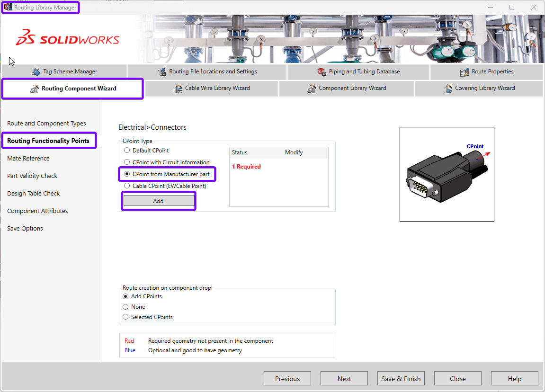Select the Component Attributes step

click(x=37, y=211)
